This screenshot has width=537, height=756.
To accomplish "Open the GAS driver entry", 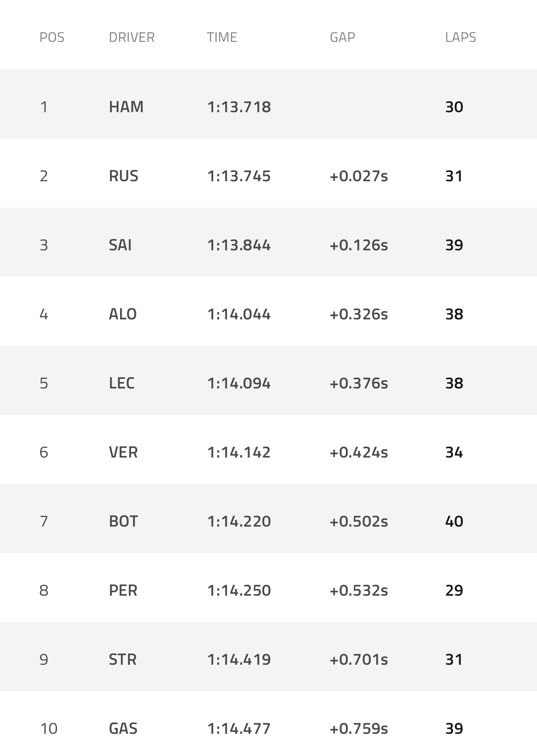I will [x=123, y=729].
